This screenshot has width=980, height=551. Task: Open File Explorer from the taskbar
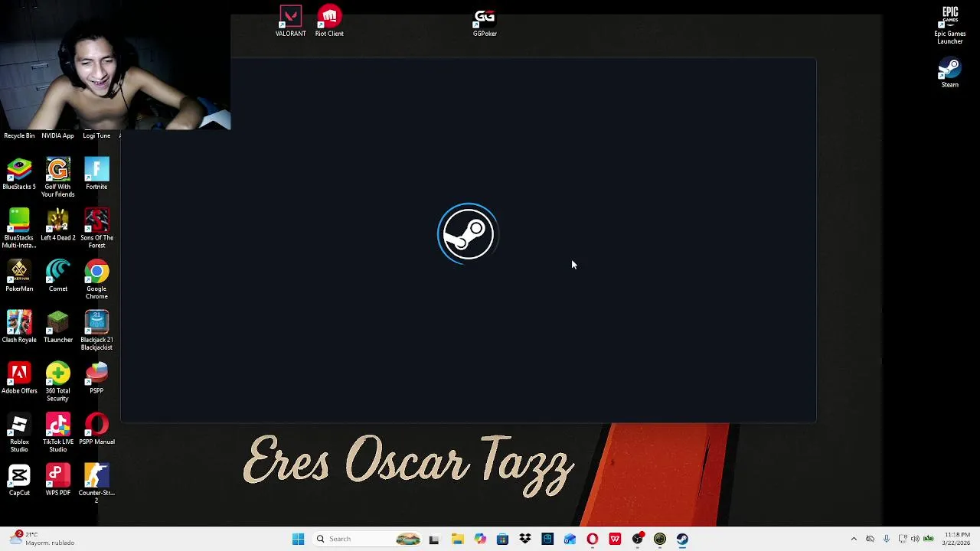pyautogui.click(x=457, y=539)
